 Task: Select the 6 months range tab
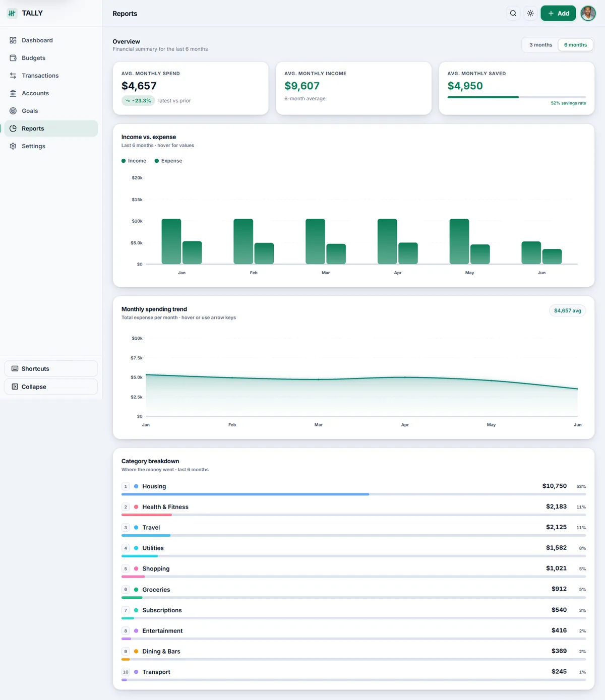[575, 45]
